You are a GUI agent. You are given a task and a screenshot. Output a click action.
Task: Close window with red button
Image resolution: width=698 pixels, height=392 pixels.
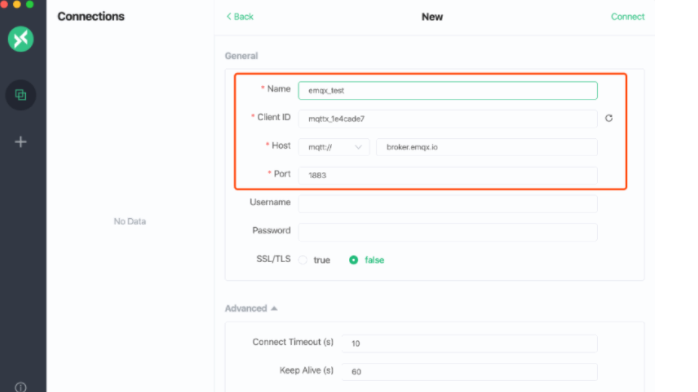(x=4, y=4)
